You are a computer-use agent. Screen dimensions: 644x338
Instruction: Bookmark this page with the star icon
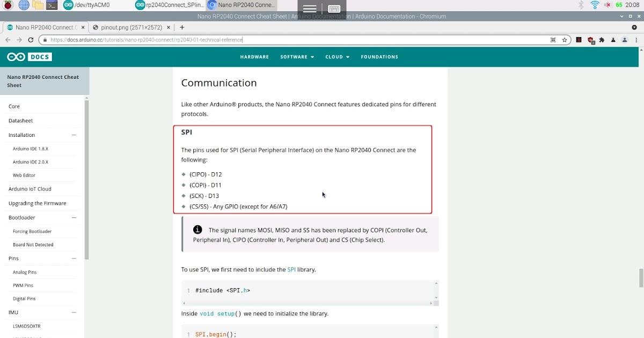[564, 40]
